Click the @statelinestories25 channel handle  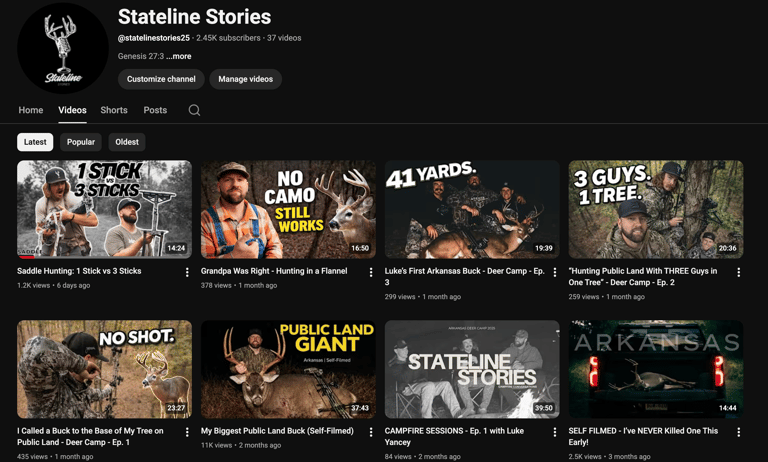click(x=154, y=38)
